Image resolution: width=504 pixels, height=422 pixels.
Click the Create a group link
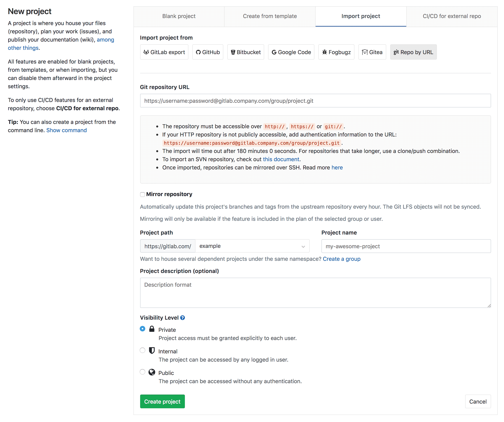[341, 259]
